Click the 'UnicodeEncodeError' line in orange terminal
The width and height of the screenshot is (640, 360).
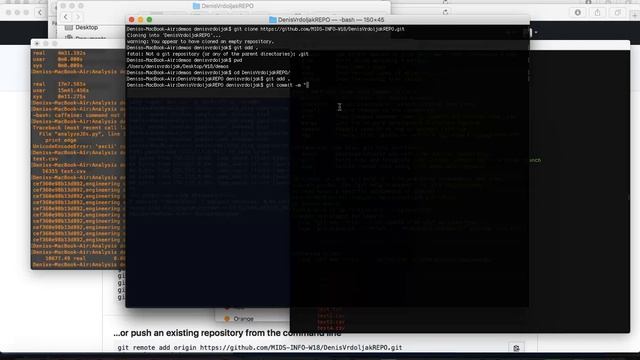pyautogui.click(x=79, y=146)
